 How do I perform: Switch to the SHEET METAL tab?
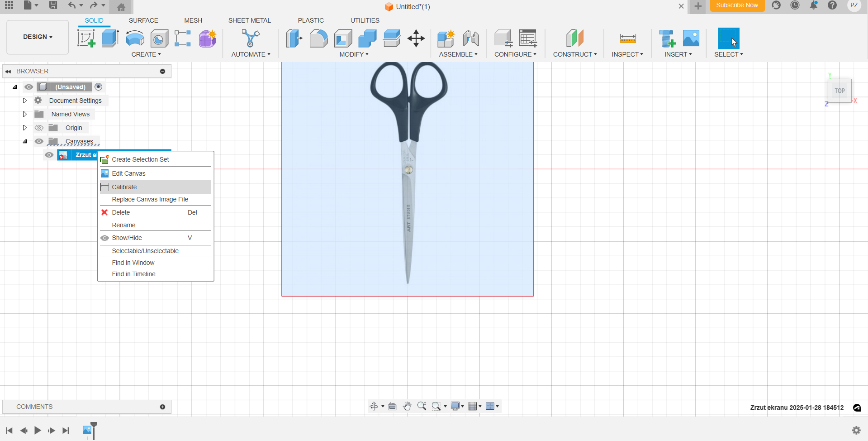pyautogui.click(x=249, y=20)
